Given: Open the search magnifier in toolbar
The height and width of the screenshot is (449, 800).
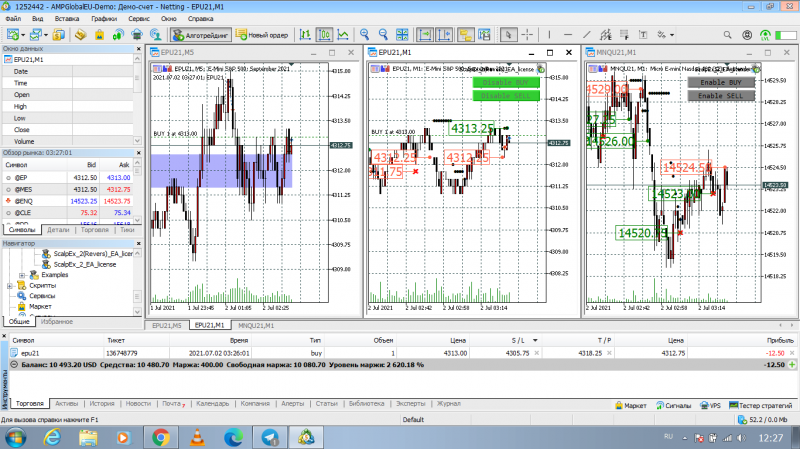Looking at the screenshot, I should click(728, 35).
